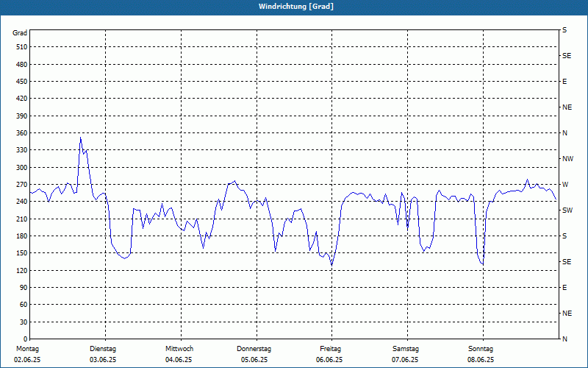
Task: Select the W compass label
Action: [565, 185]
